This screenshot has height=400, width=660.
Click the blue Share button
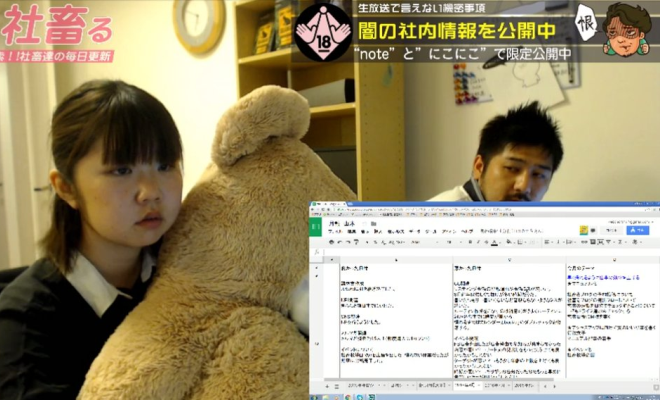tap(637, 230)
